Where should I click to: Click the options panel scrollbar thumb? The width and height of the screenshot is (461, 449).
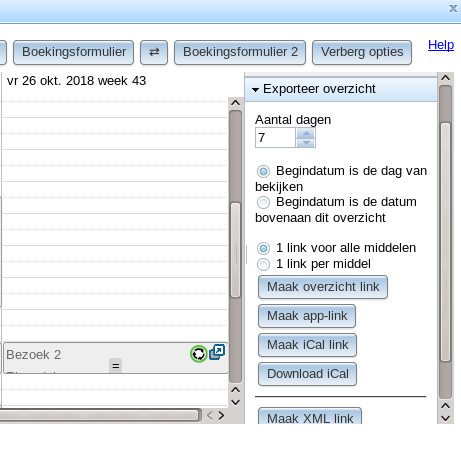coord(446,242)
